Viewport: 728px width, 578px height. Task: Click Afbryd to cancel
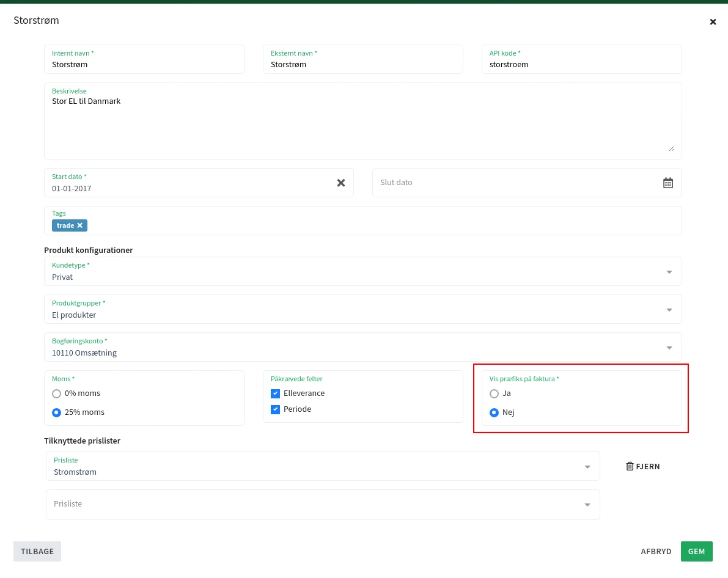tap(656, 551)
